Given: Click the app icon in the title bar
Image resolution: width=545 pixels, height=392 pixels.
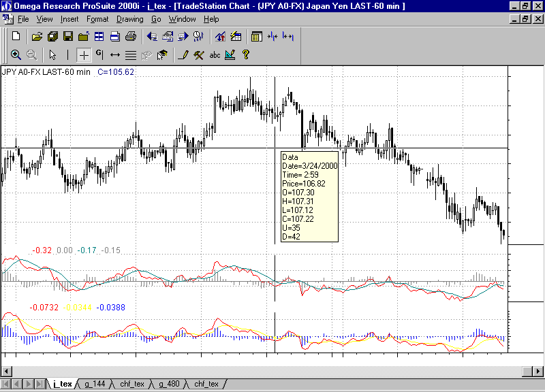Looking at the screenshot, I should [6, 6].
